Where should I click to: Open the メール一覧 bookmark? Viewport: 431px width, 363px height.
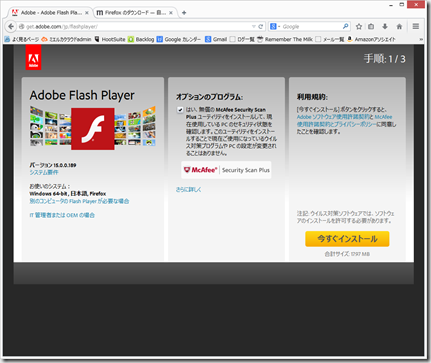[x=330, y=39]
